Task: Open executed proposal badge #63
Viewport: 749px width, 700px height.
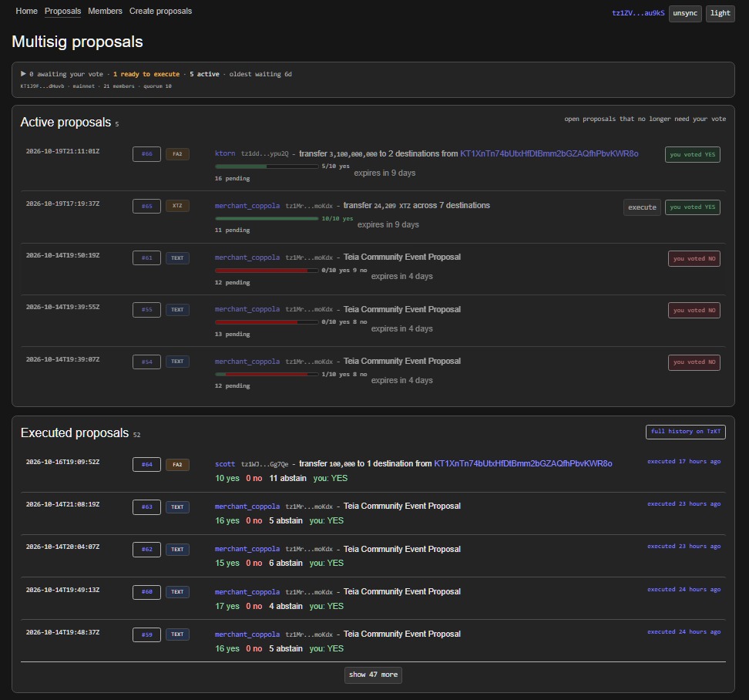Action: 146,507
